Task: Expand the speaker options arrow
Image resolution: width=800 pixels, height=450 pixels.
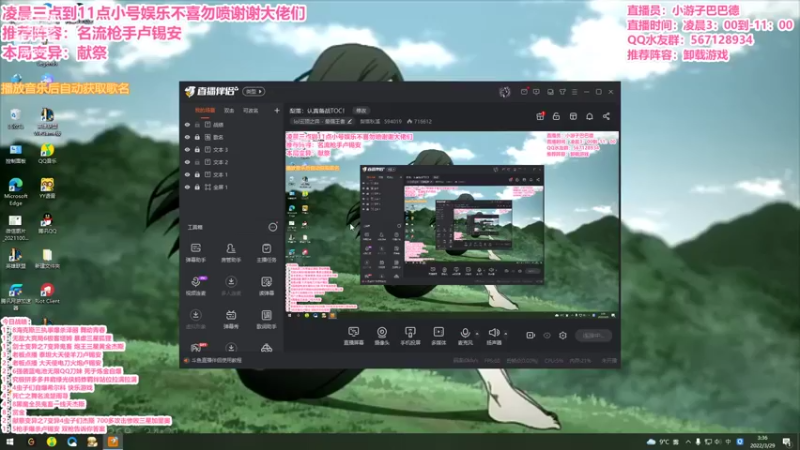Action: pyautogui.click(x=506, y=334)
